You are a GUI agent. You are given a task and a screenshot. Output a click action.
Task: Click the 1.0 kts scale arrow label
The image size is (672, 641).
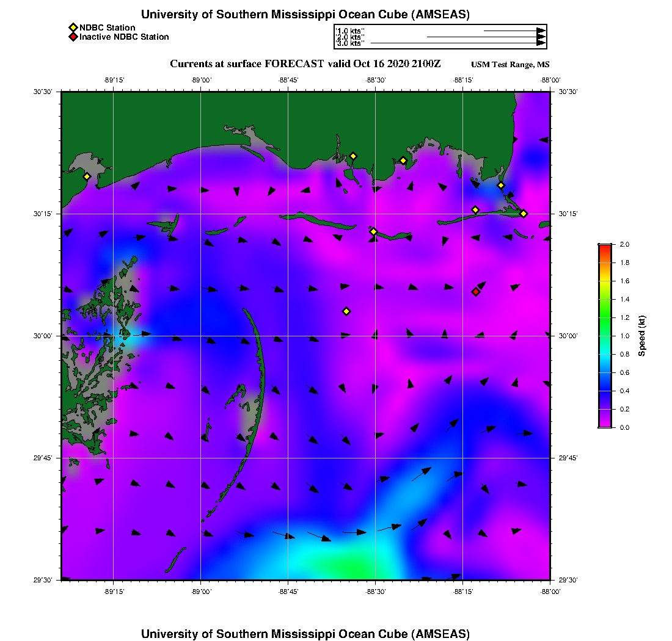click(x=350, y=31)
